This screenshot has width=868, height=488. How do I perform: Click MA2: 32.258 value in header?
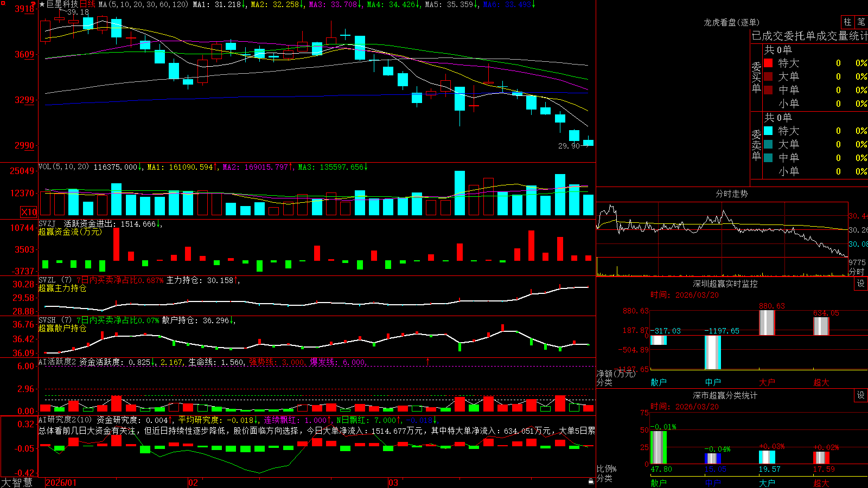(x=277, y=4)
